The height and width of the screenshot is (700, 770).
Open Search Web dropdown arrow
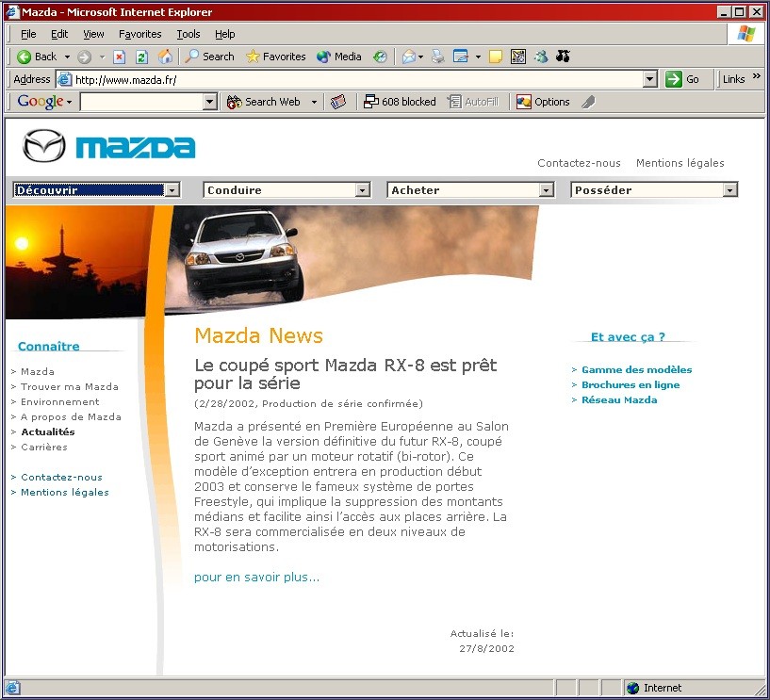point(314,102)
